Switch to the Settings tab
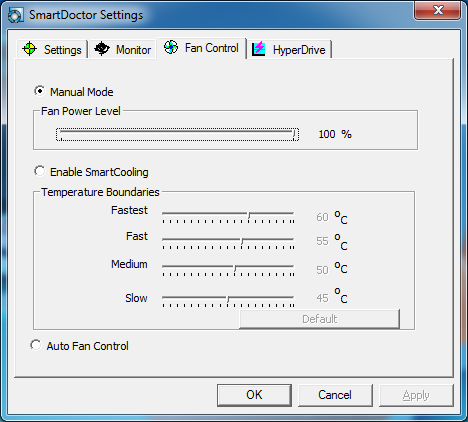The image size is (468, 422). (52, 49)
